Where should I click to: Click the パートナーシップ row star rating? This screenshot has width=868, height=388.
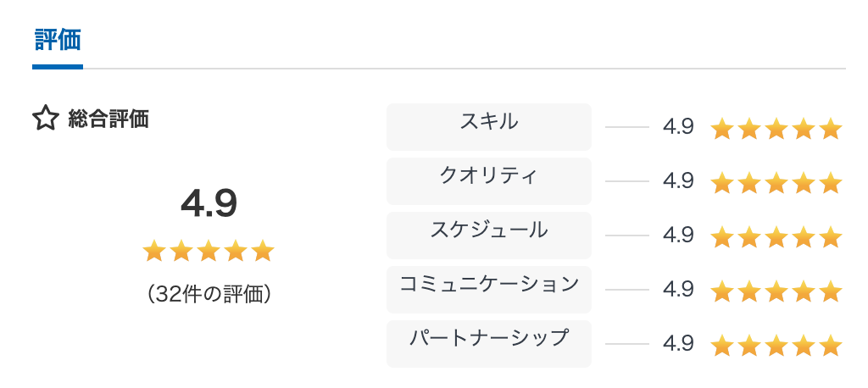[776, 345]
